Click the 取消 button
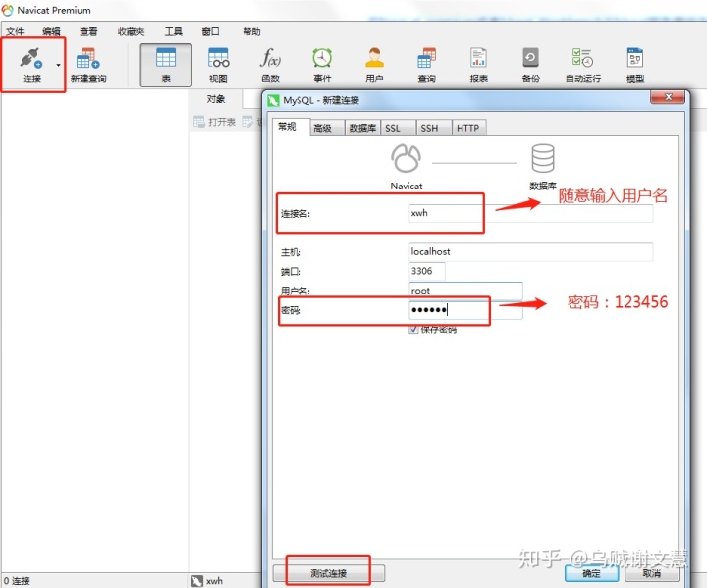Viewport: 707px width, 588px height. (x=652, y=573)
